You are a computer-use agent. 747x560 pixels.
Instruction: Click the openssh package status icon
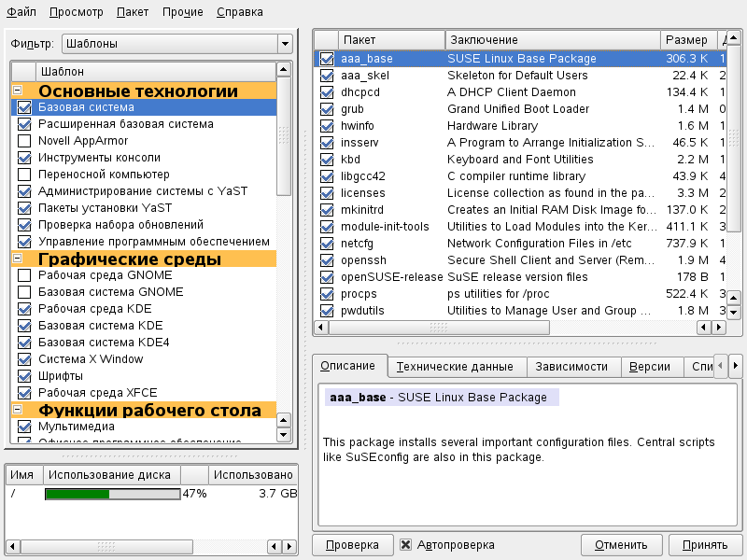click(326, 260)
